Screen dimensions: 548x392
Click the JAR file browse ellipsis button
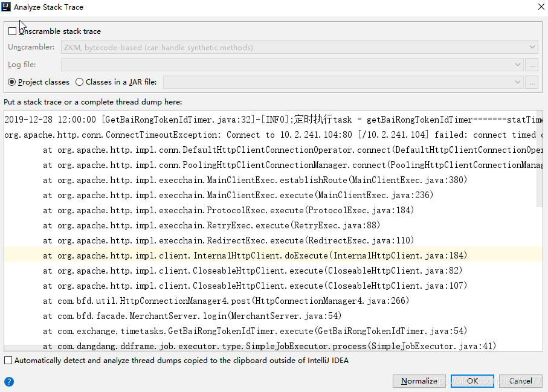point(532,82)
